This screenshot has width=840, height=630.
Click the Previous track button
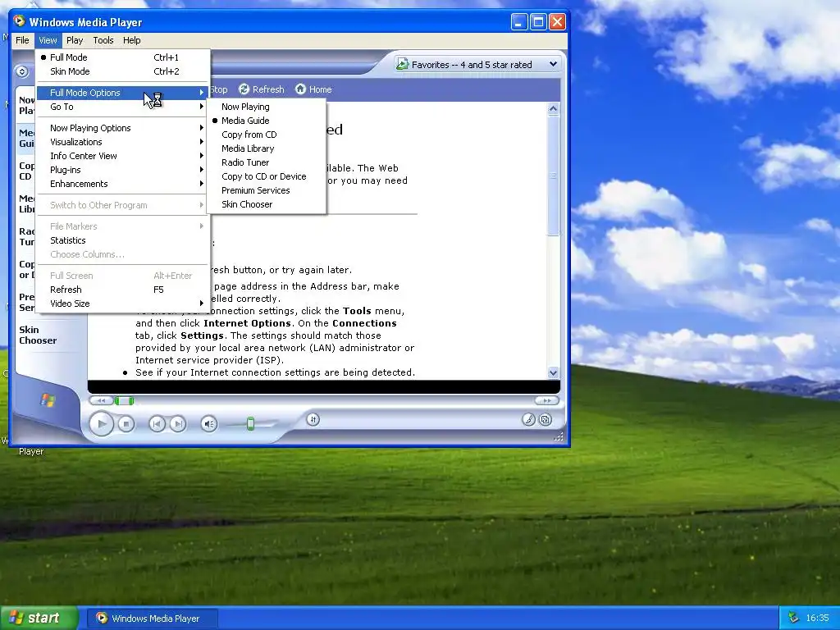click(x=157, y=424)
